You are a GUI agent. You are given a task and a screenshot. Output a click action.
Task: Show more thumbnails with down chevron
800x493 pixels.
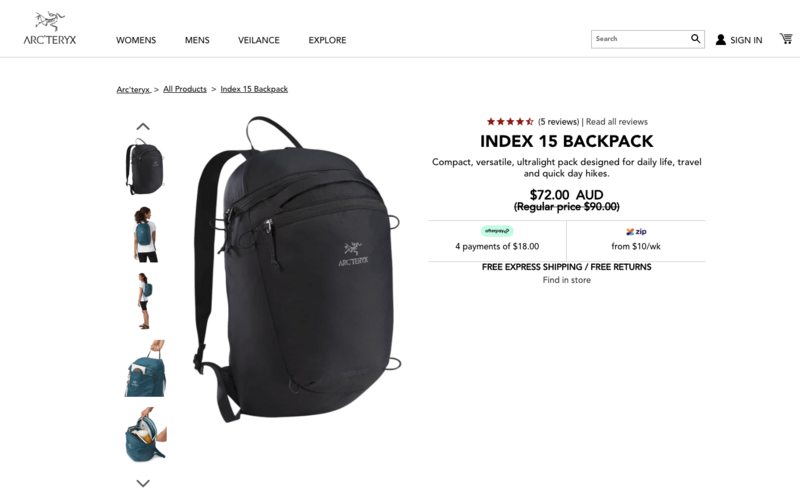click(x=143, y=483)
